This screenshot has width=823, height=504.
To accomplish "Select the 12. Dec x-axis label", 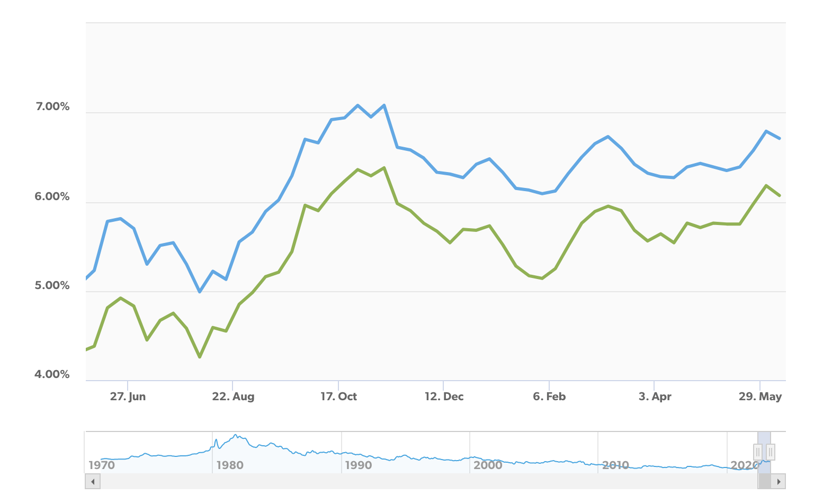I will pos(444,397).
